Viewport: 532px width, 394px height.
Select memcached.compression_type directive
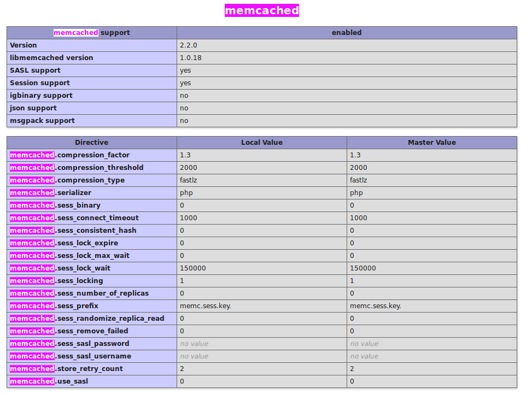tap(67, 180)
